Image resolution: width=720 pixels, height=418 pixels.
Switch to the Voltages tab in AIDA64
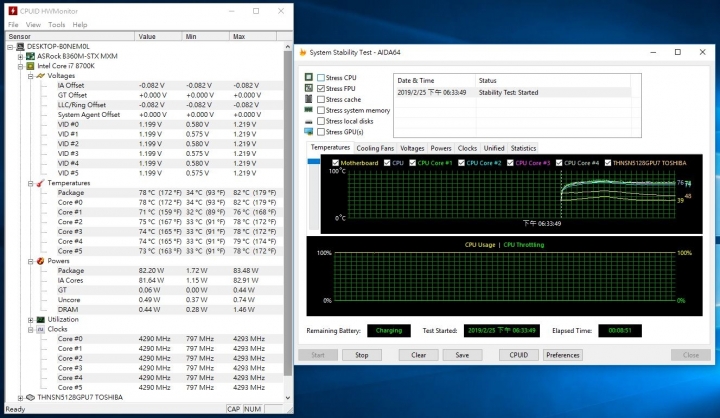coord(412,148)
